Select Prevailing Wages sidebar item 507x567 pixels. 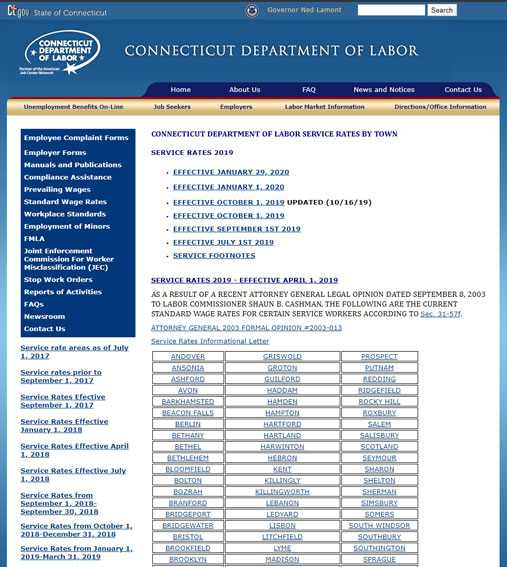point(57,189)
